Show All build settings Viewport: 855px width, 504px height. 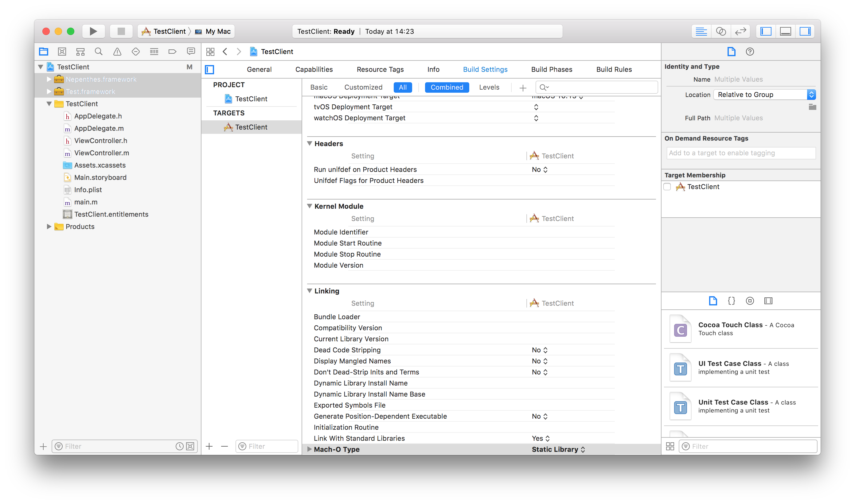click(403, 87)
